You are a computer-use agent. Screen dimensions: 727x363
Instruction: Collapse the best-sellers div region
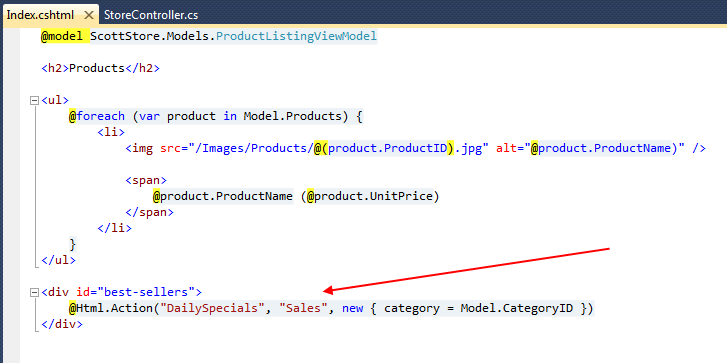(x=34, y=293)
